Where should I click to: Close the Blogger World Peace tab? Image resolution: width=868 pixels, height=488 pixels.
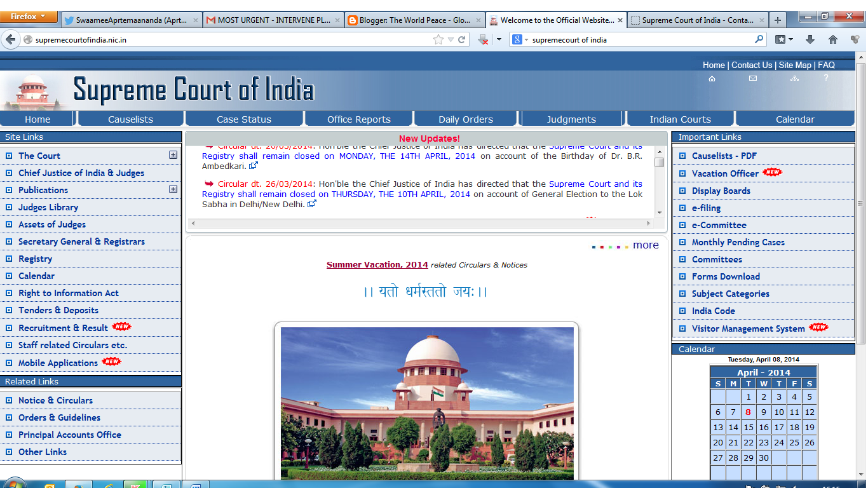pyautogui.click(x=478, y=20)
